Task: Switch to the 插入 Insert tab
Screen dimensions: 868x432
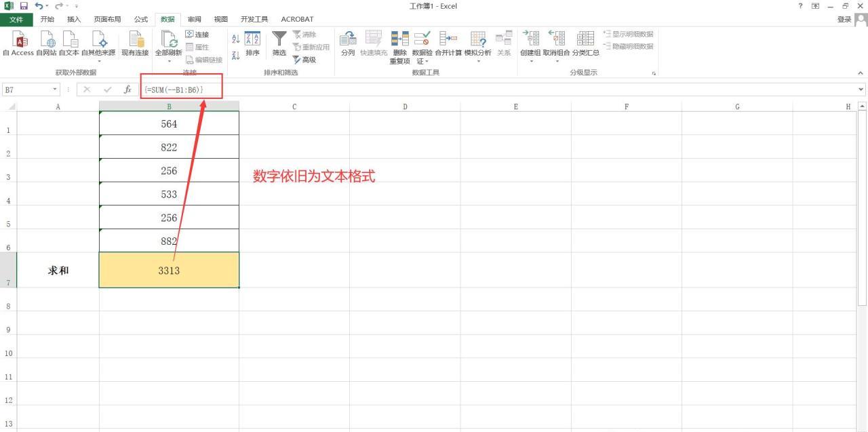Action: [x=74, y=19]
